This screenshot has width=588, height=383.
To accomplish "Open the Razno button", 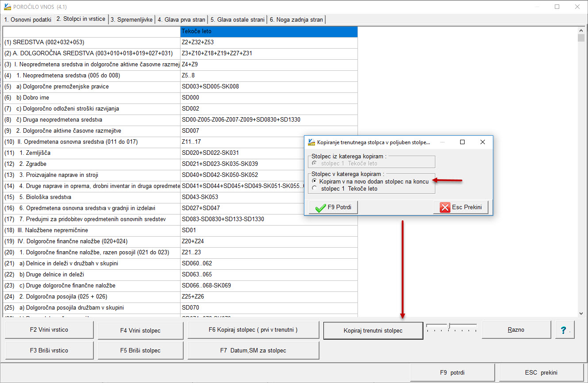I will (x=516, y=330).
